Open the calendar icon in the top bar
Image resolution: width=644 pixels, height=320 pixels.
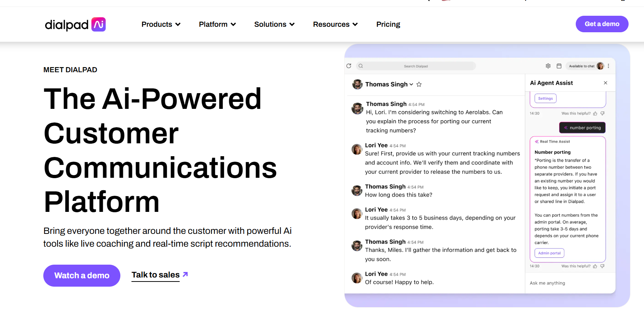559,66
